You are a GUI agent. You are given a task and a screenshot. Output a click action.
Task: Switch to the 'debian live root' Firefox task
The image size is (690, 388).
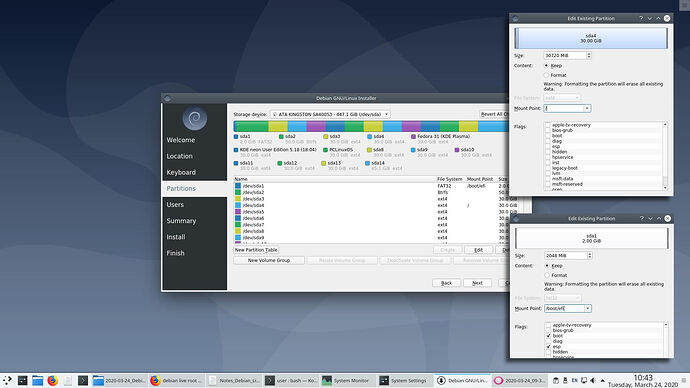177,381
